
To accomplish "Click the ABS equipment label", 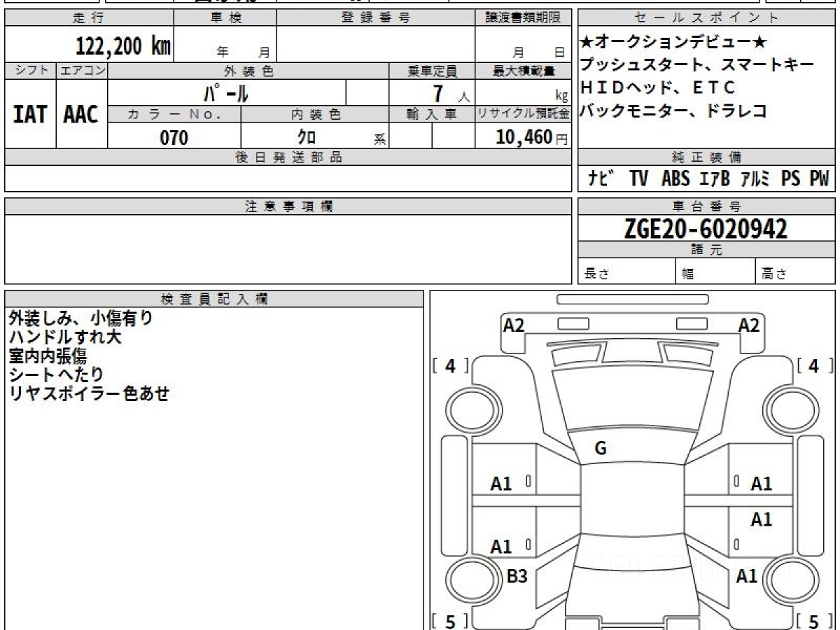I will [x=675, y=178].
